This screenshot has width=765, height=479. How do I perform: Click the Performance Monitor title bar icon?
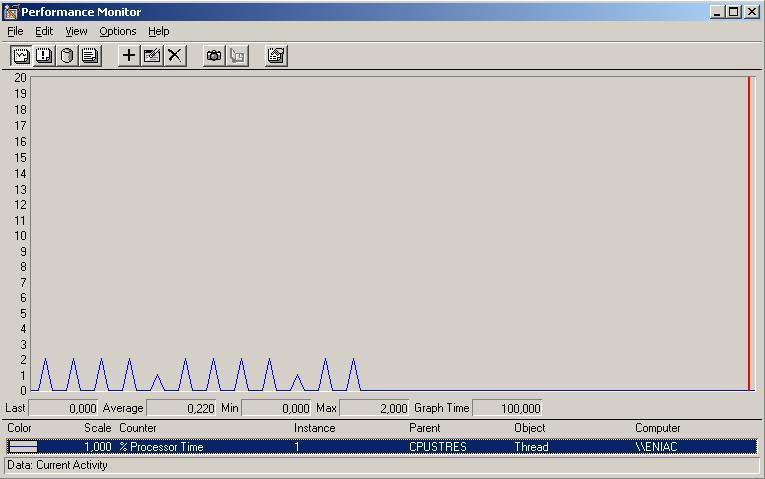click(x=10, y=12)
